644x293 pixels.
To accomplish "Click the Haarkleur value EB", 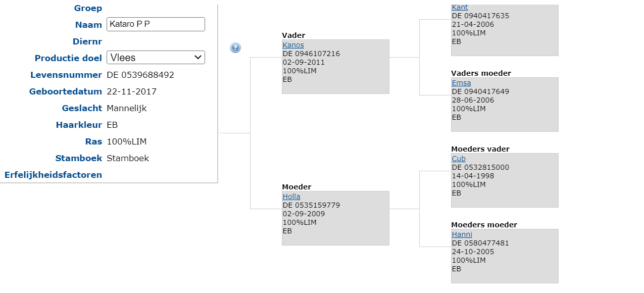I will tap(112, 125).
